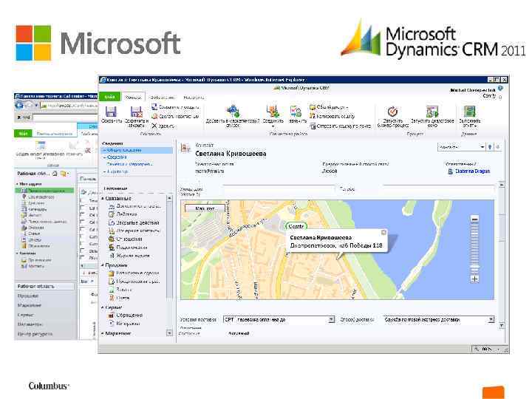This screenshot has height=399, width=532.
Task: Collapse the Продажи section in the contact nav
Action: (103, 265)
